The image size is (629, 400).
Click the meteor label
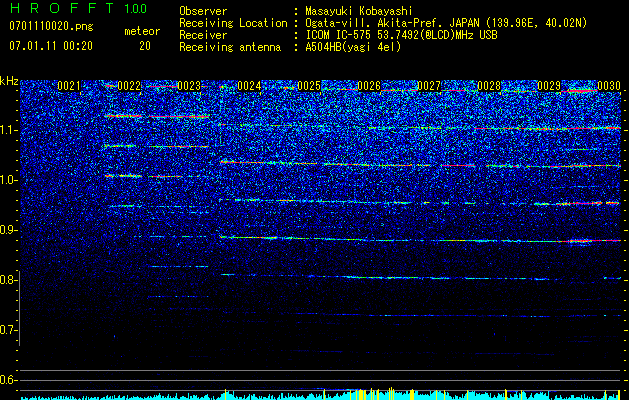pyautogui.click(x=142, y=31)
